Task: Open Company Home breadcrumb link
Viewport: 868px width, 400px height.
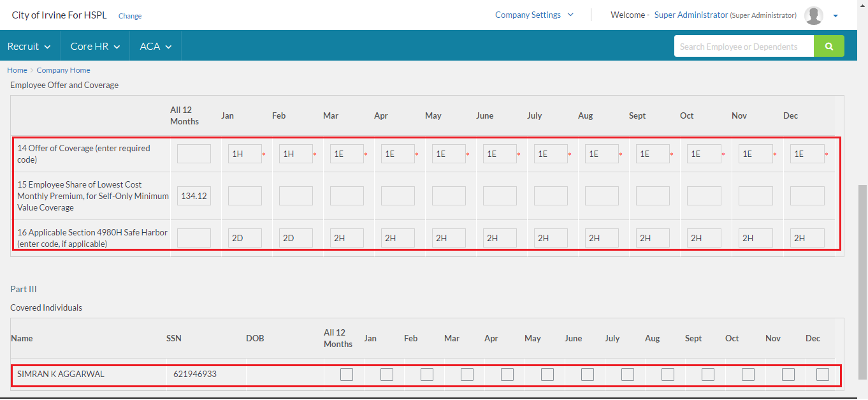Action: 63,70
